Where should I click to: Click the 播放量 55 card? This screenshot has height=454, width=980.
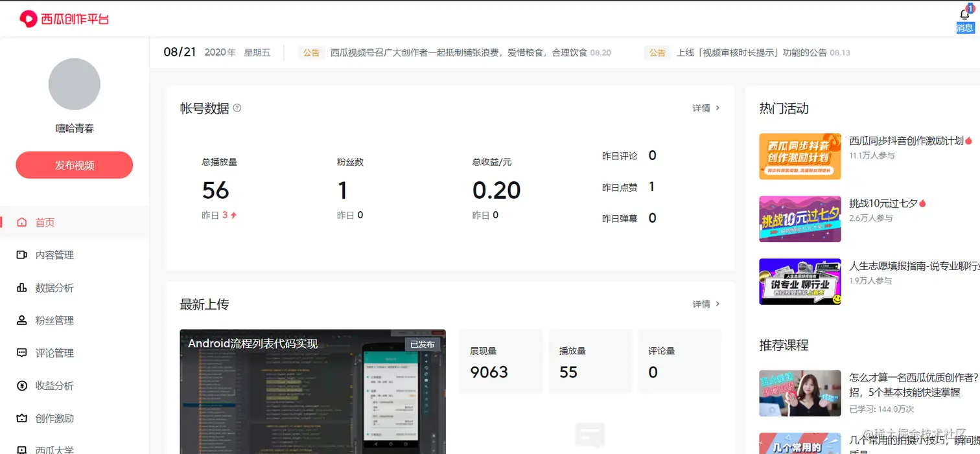tap(590, 361)
